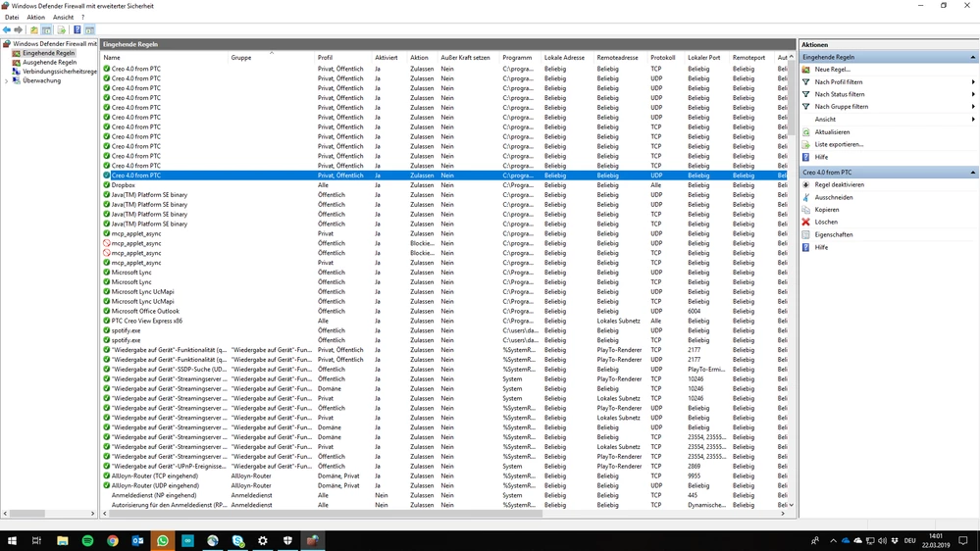
Task: Select the Anmeldedienst (NP eingehend) rule
Action: [443, 495]
